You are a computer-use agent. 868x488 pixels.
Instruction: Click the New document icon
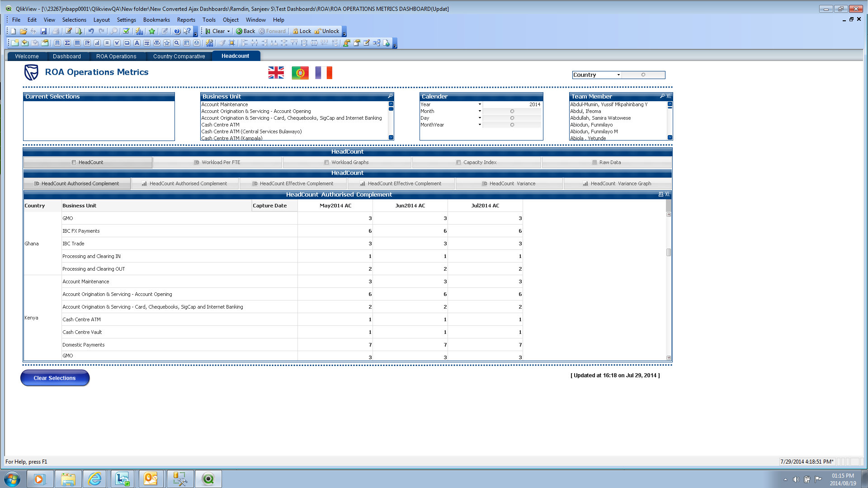pos(14,31)
